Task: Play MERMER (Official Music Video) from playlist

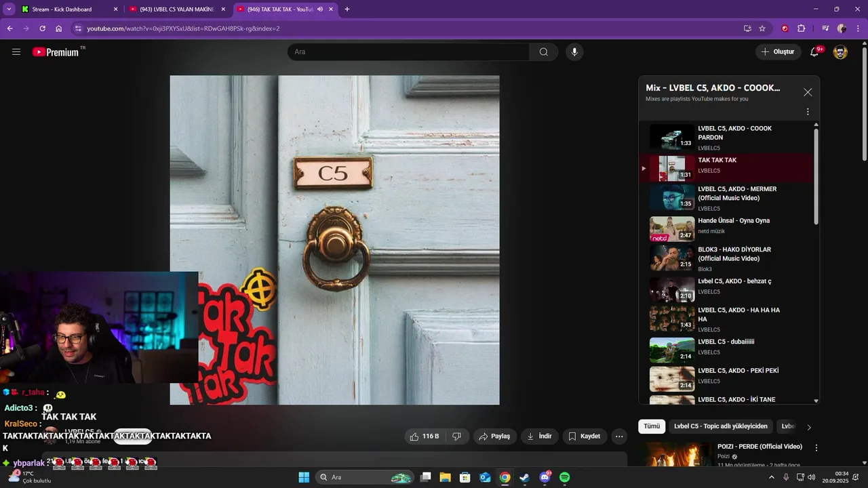Action: click(x=728, y=198)
